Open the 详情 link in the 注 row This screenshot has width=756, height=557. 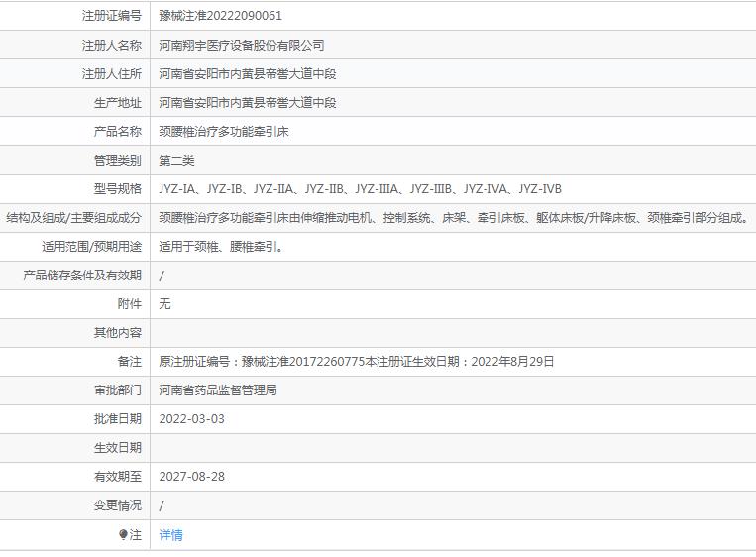(x=170, y=535)
